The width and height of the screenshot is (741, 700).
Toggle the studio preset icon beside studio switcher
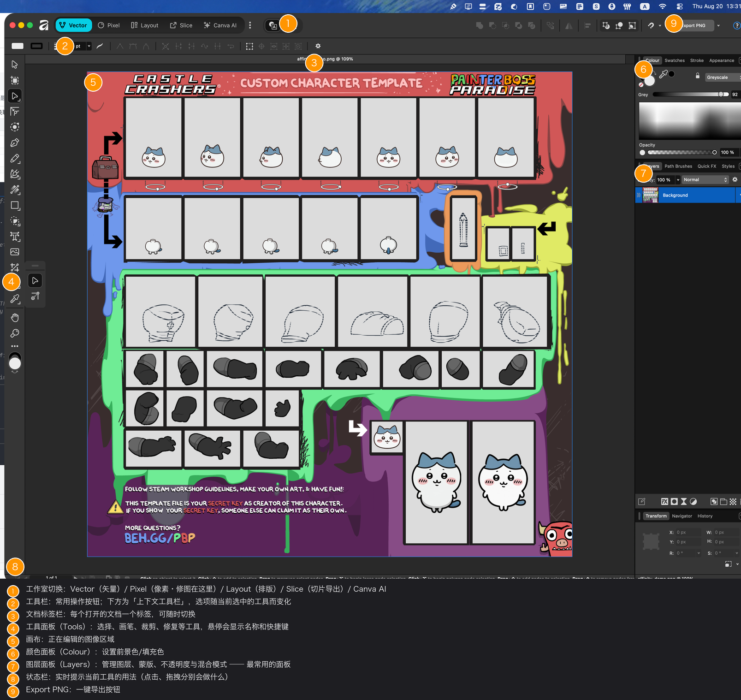point(273,26)
